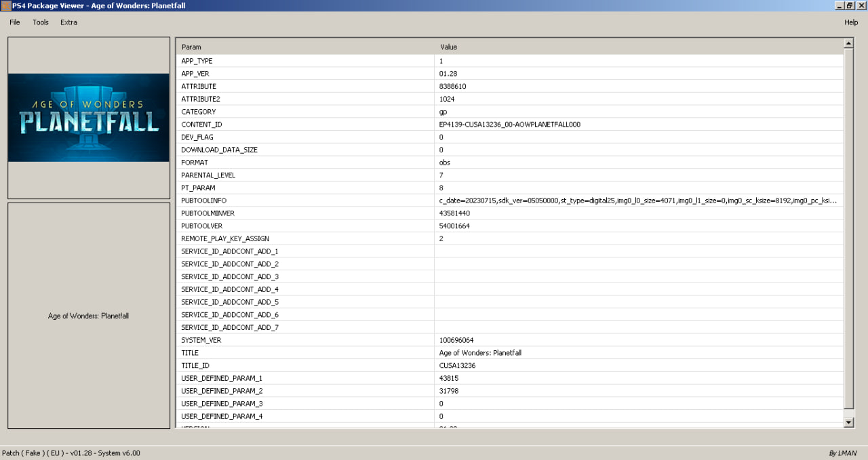Click the By LMAN credit text
The image size is (868, 460).
pos(843,453)
